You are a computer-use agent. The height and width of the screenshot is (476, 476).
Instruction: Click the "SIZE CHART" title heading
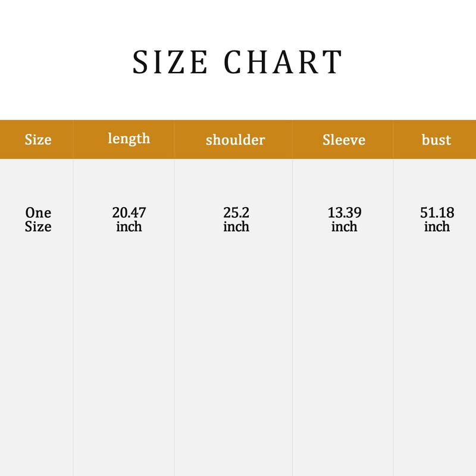click(x=237, y=62)
